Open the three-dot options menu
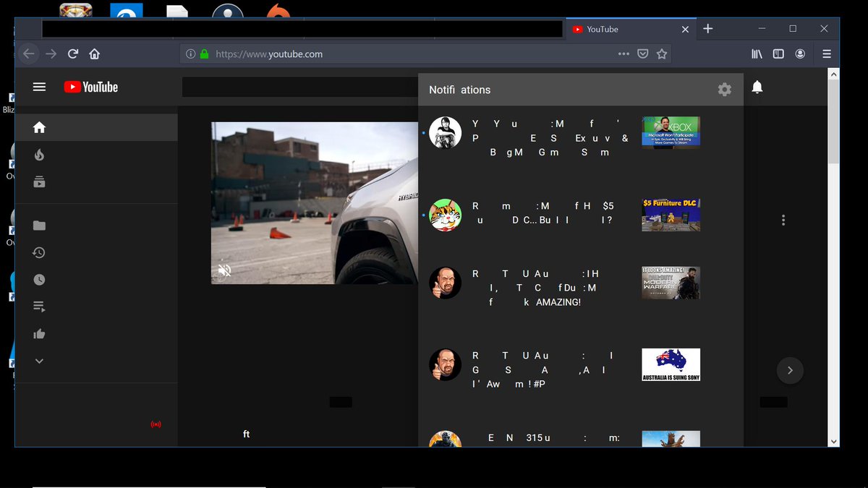 783,220
